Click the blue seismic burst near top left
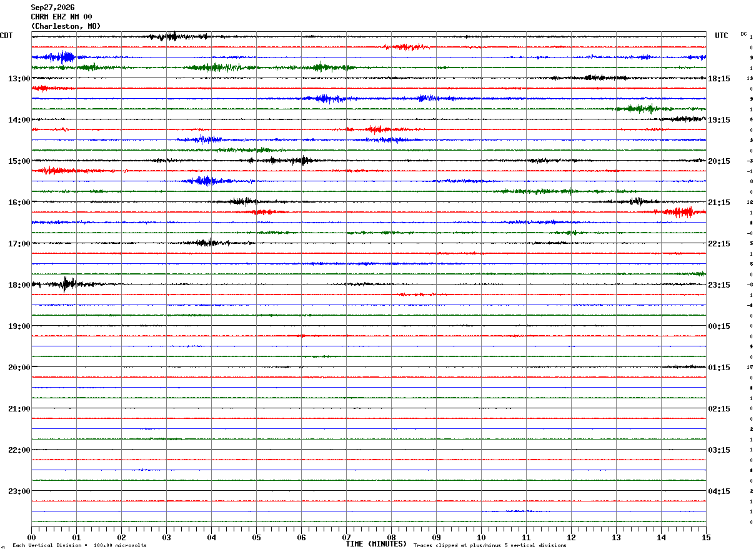The image size is (756, 554). pyautogui.click(x=61, y=57)
